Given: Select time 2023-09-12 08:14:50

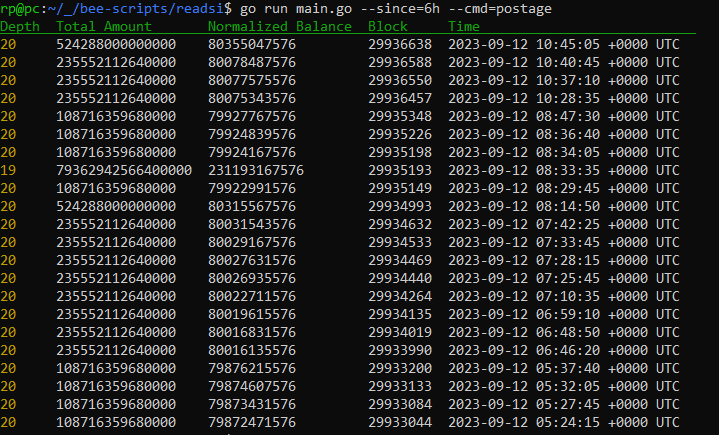Looking at the screenshot, I should point(524,206).
